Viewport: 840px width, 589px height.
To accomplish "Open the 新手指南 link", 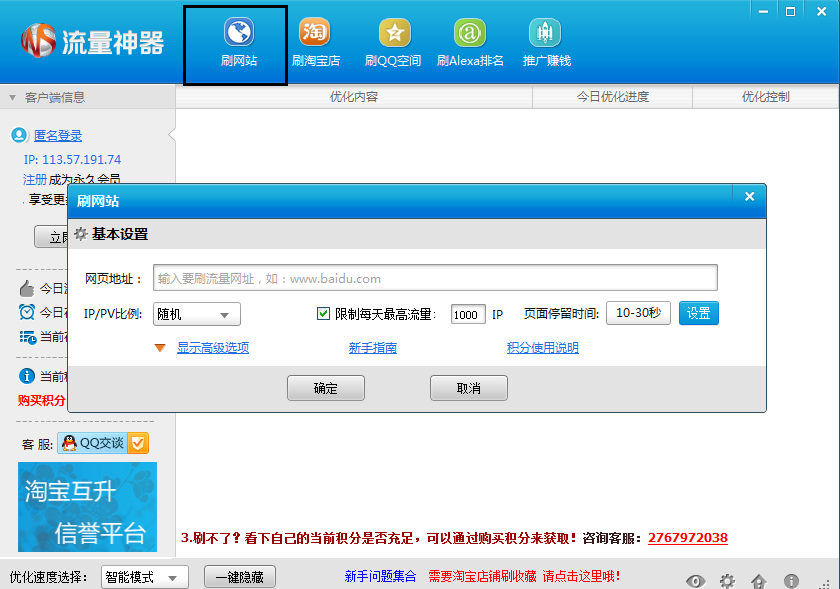I will [x=372, y=348].
